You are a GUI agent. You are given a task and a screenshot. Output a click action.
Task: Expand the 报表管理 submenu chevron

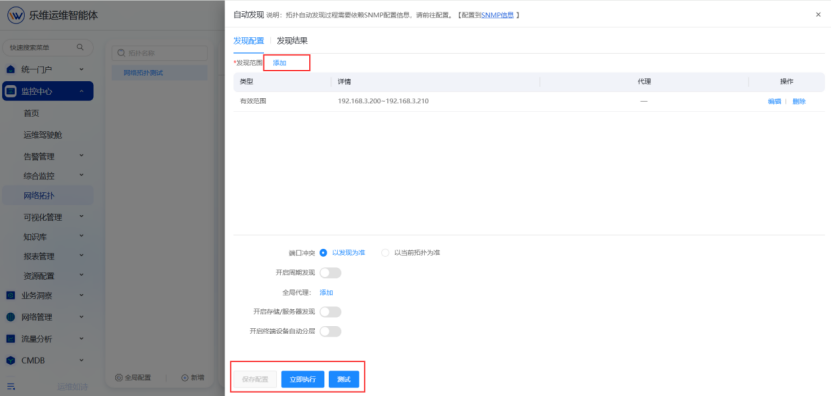click(82, 256)
